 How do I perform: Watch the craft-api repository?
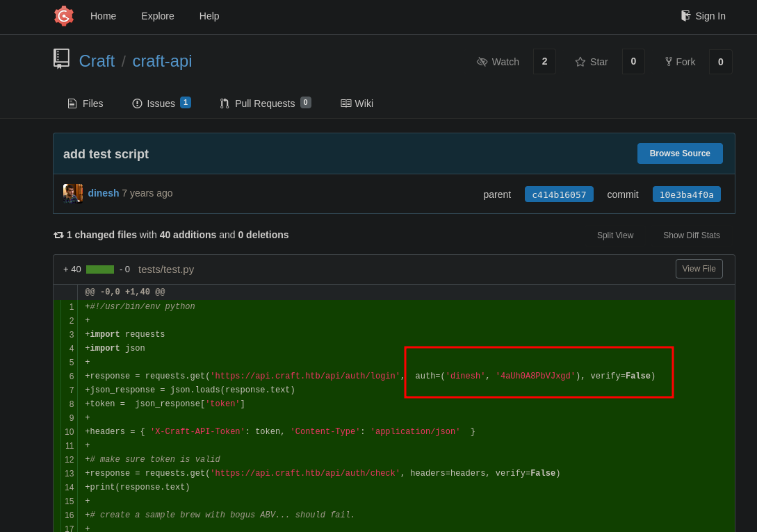click(498, 62)
